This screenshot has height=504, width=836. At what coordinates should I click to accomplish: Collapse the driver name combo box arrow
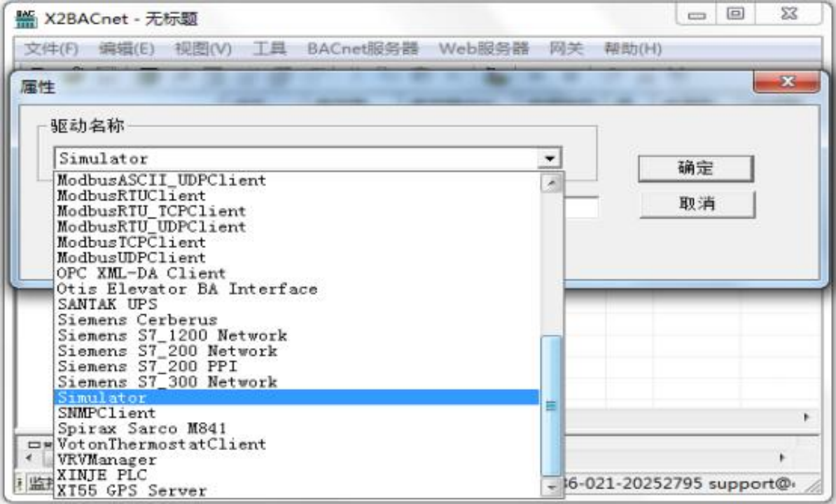click(x=550, y=158)
